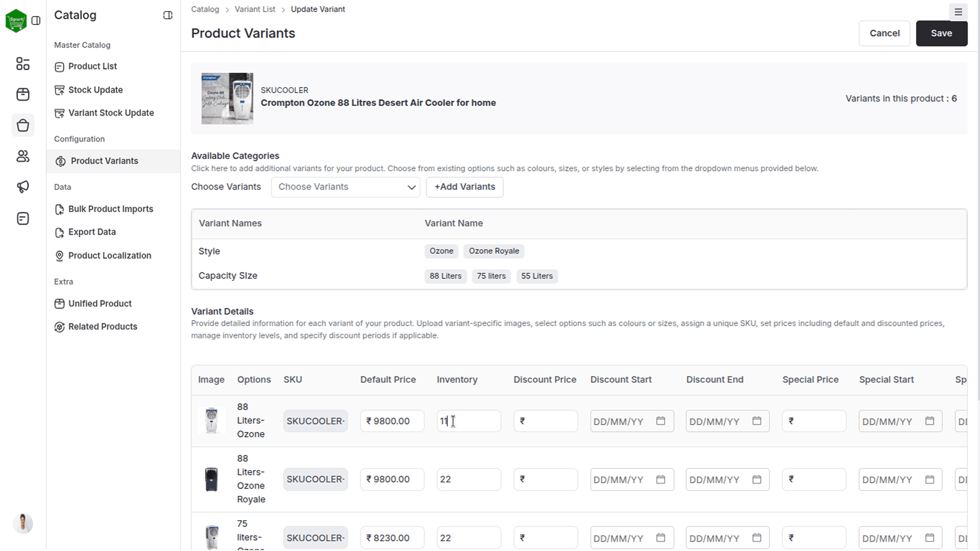Open calendar for Ozone Royale Discount End
Image resolution: width=980 pixels, height=551 pixels.
(757, 479)
